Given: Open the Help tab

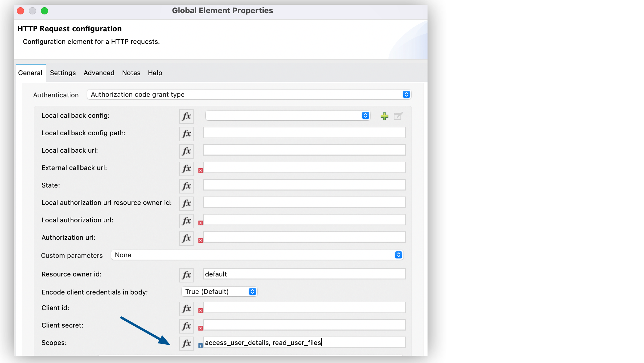Looking at the screenshot, I should pyautogui.click(x=155, y=73).
